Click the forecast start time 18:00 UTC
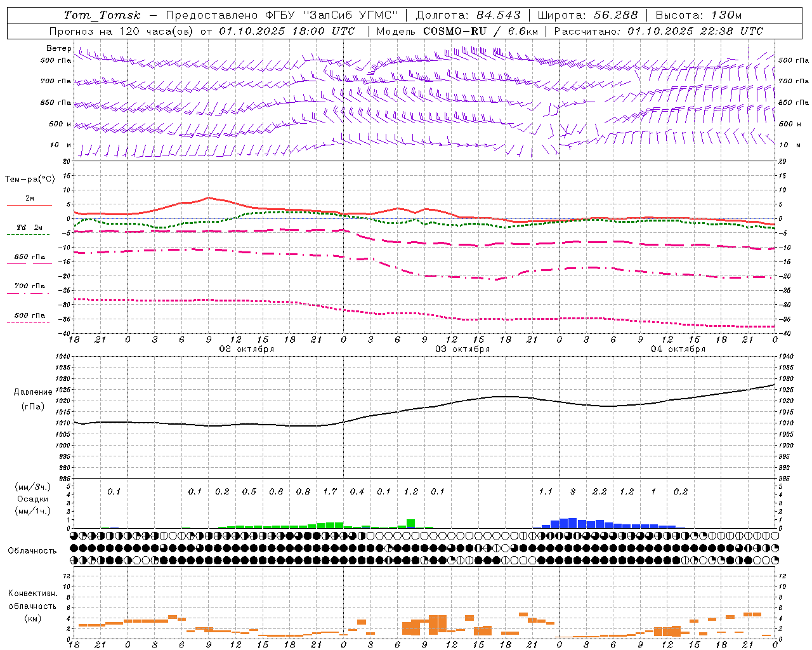Viewport: 812px width, 650px height. tap(323, 31)
